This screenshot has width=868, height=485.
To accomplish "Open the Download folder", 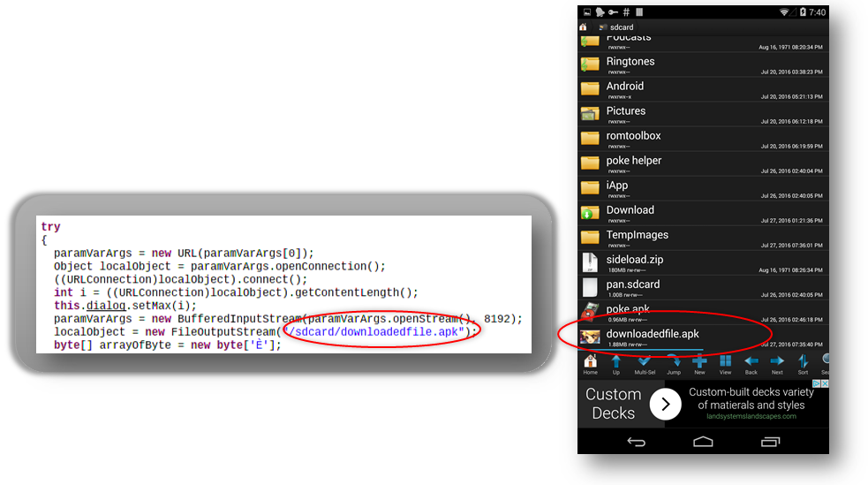I will 703,214.
